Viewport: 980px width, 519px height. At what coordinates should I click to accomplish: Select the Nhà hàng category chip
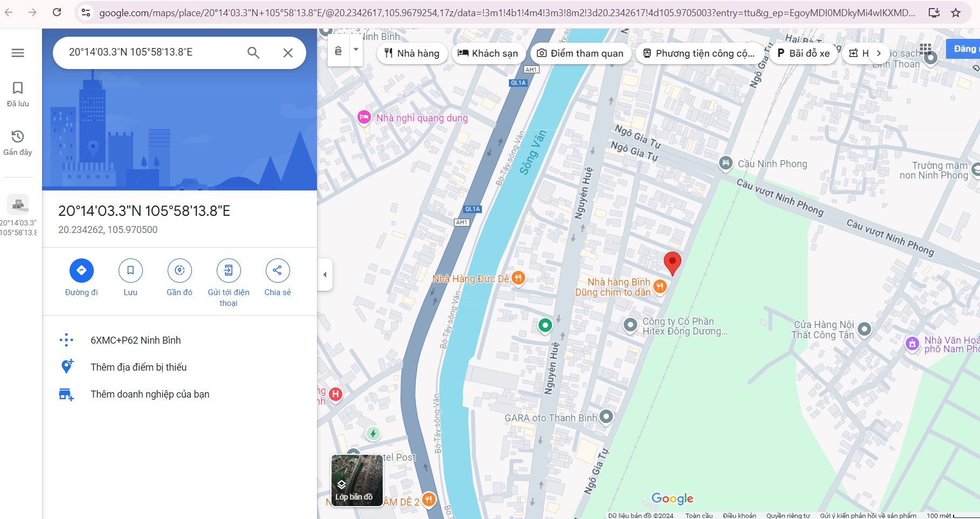[x=412, y=53]
